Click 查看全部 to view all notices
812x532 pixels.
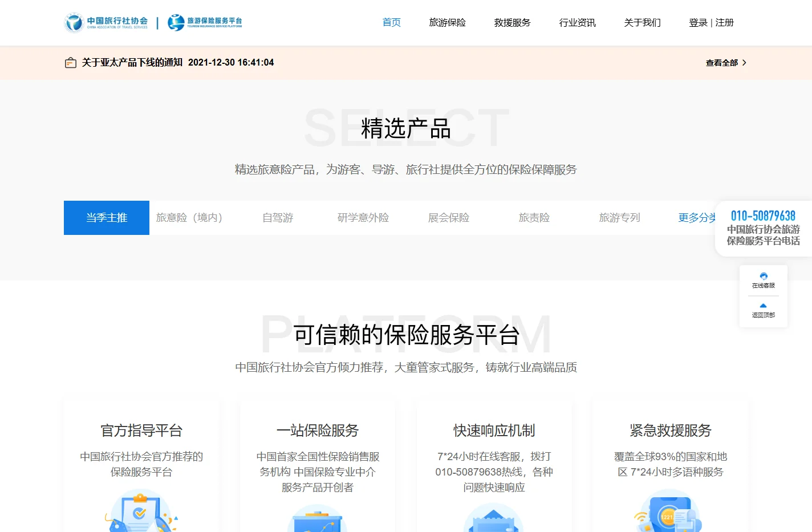(722, 63)
